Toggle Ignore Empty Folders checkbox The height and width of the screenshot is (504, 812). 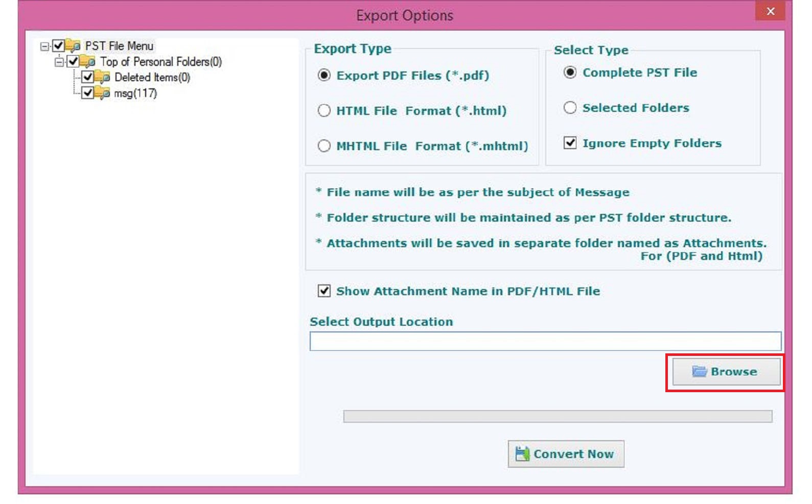pos(570,143)
